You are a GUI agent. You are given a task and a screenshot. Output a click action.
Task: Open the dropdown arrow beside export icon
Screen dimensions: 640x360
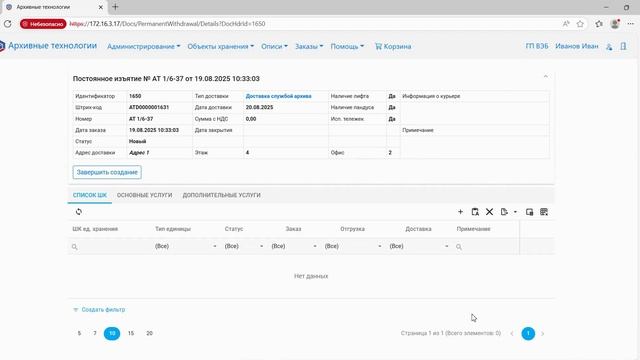[515, 212]
